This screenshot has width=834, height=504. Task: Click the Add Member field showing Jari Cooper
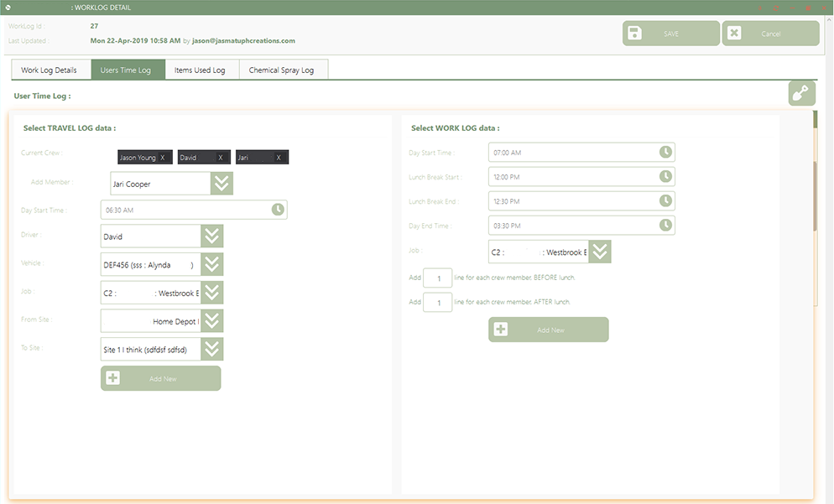point(160,184)
